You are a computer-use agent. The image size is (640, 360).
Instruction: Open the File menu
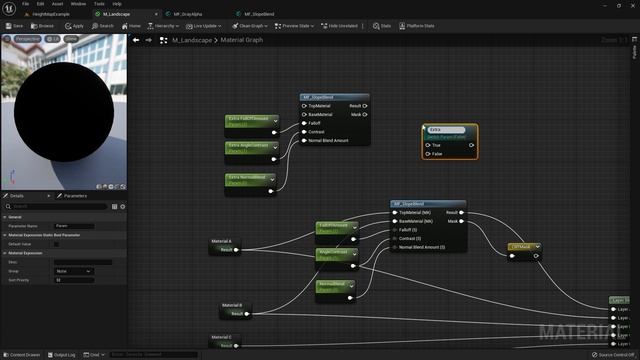(25, 4)
